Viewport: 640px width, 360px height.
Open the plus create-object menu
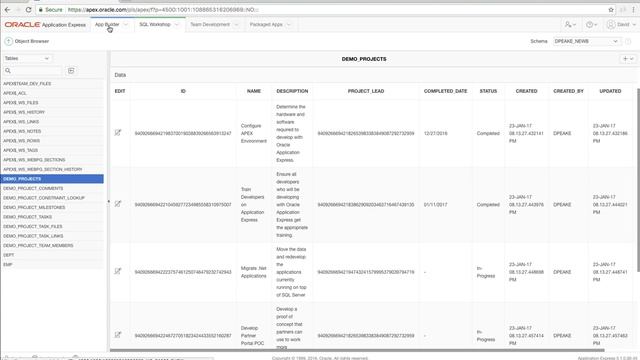(x=628, y=59)
